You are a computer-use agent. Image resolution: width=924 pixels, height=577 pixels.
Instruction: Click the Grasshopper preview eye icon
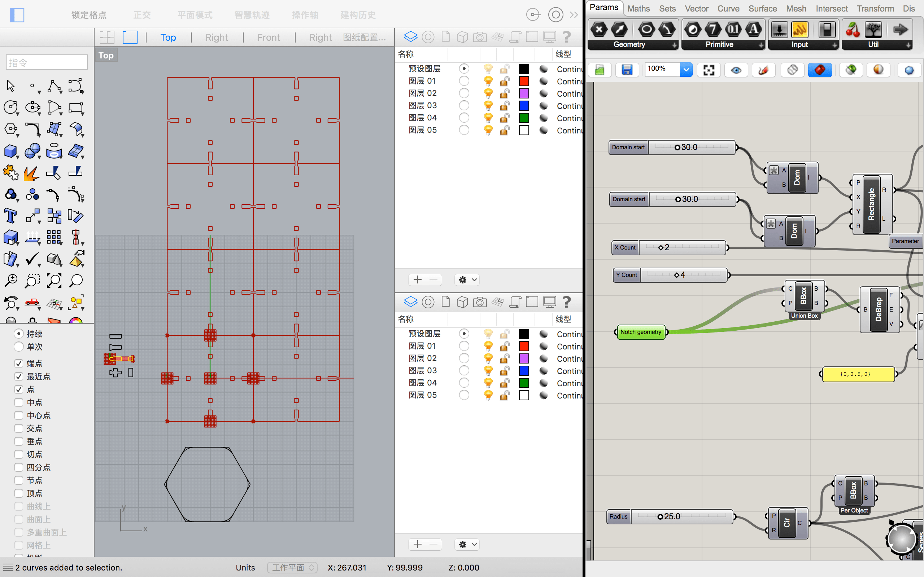coord(736,70)
